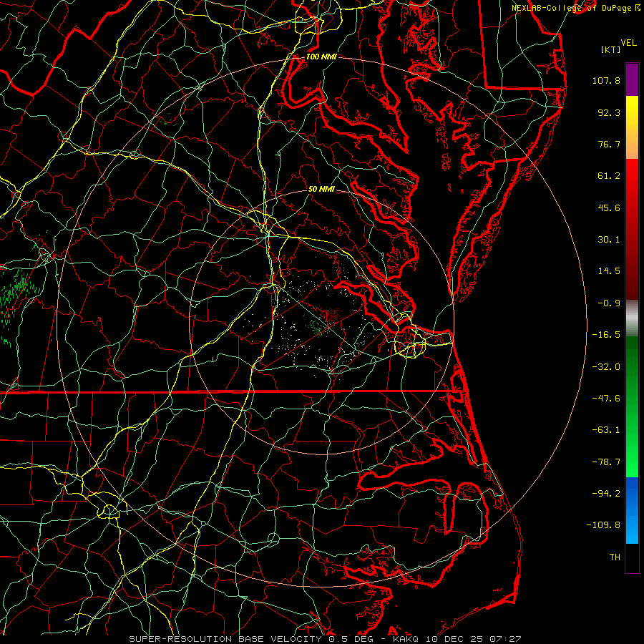This screenshot has height=644, width=644.
Task: Click the red segment of the velocity color bar
Action: click(x=632, y=229)
